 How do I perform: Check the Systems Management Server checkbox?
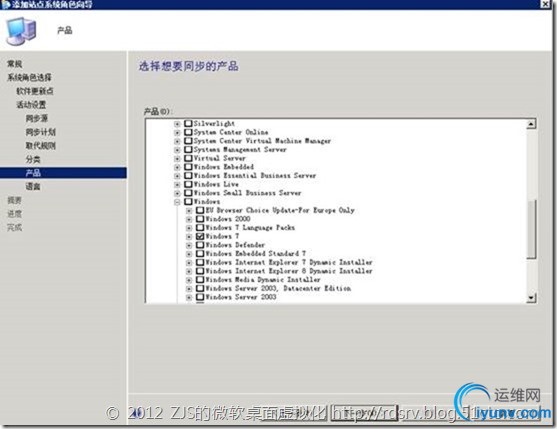coord(188,150)
